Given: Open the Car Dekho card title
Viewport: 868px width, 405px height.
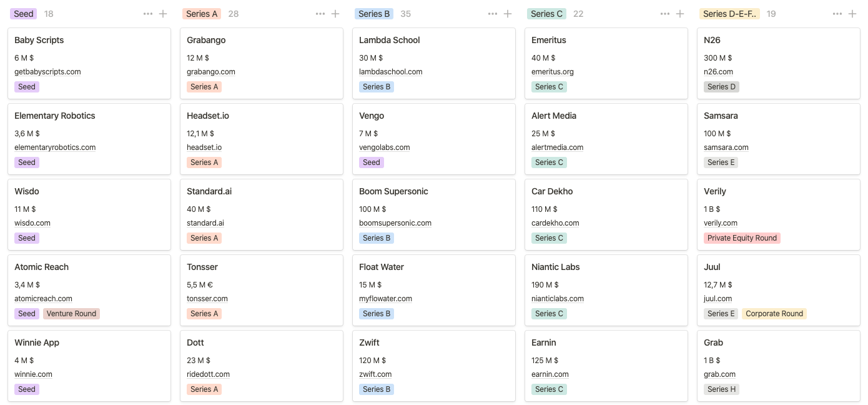Looking at the screenshot, I should (x=552, y=191).
